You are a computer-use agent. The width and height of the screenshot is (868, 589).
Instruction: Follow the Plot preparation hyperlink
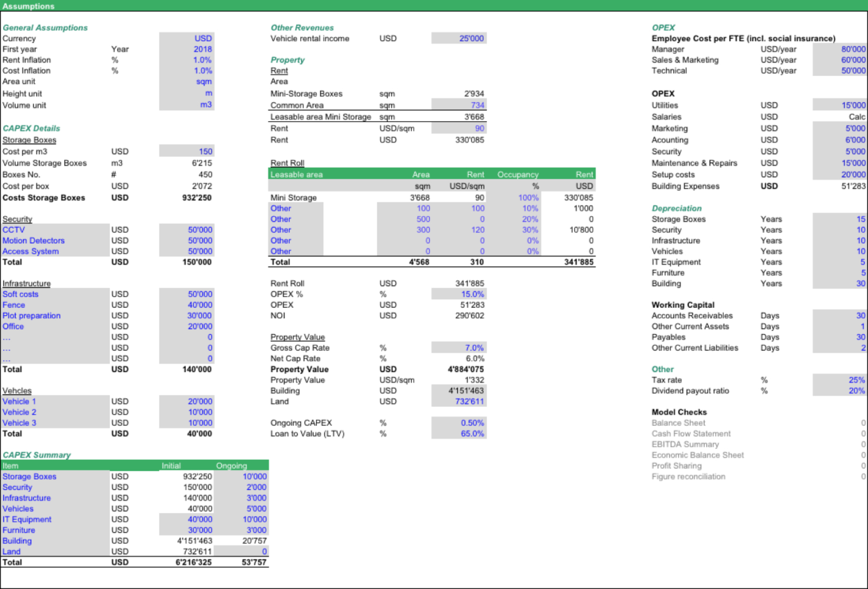tap(32, 315)
